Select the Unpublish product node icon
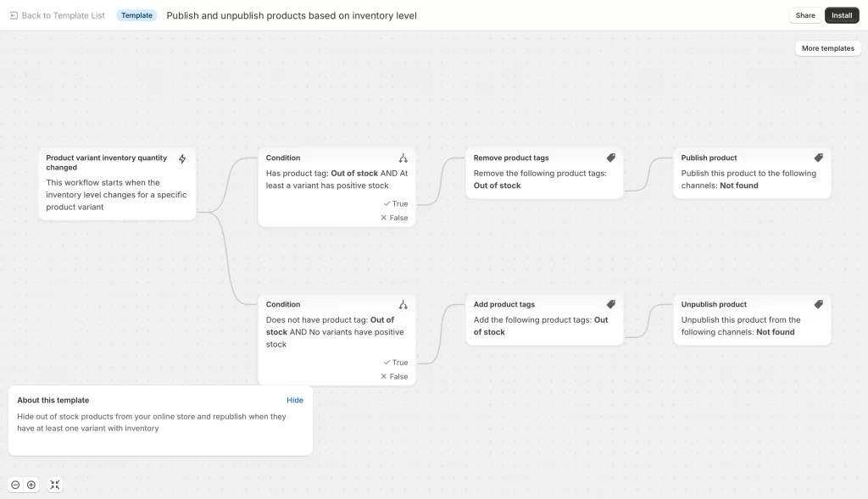The width and height of the screenshot is (868, 499). [818, 304]
